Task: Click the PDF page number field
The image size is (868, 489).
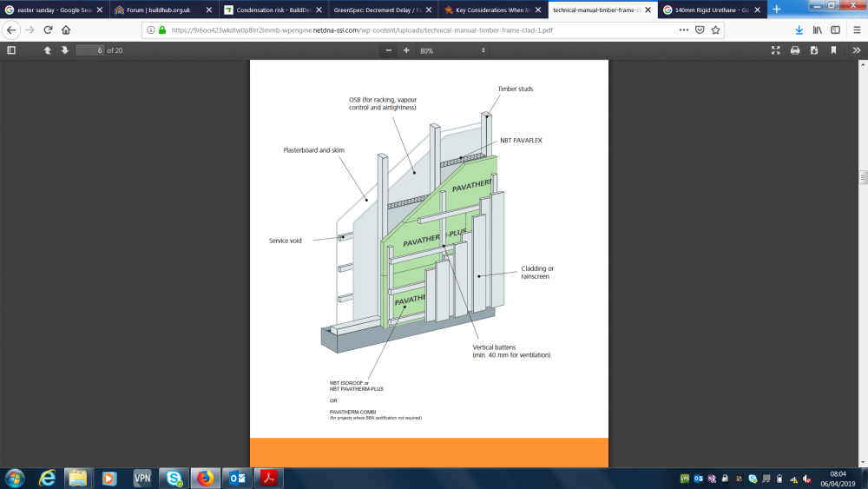Action: [89, 50]
